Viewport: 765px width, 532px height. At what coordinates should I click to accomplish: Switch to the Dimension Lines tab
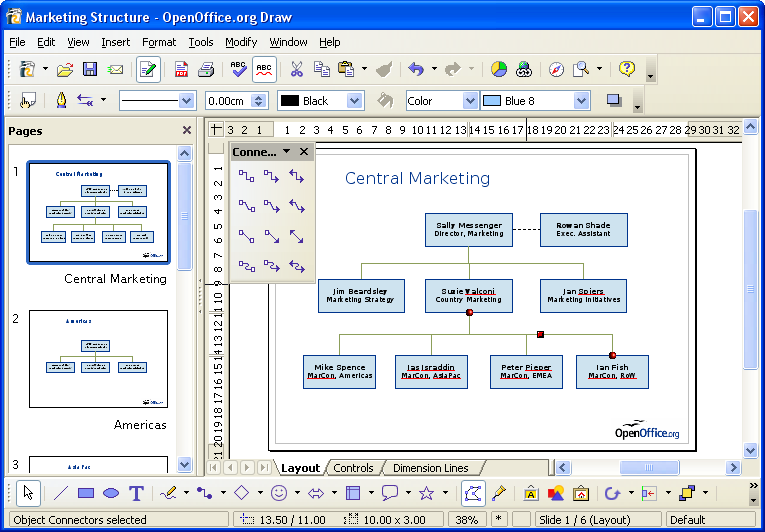430,468
